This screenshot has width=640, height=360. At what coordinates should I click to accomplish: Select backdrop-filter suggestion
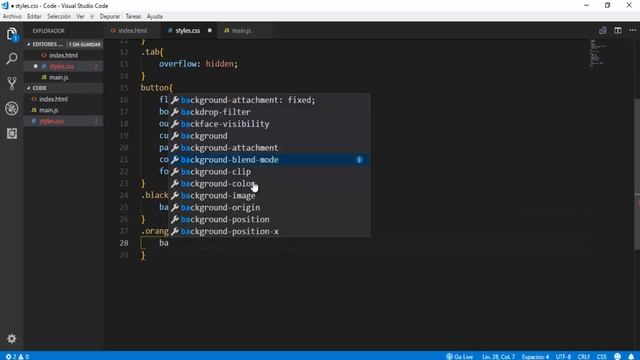point(270,112)
